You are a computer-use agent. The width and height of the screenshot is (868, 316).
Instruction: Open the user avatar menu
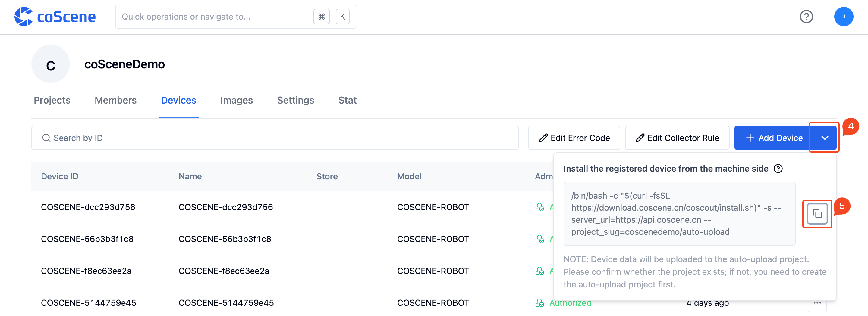point(843,17)
